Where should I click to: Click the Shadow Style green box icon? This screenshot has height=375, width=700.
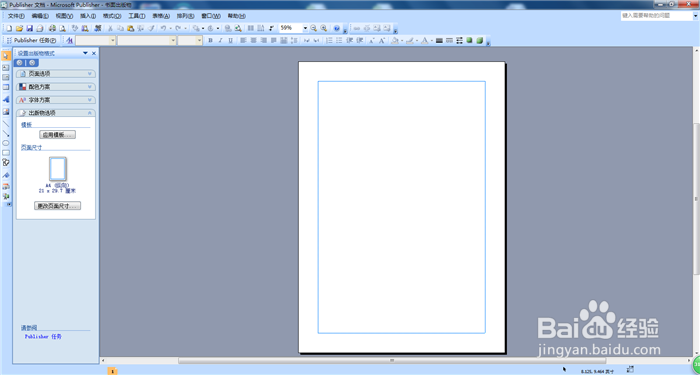(x=470, y=41)
